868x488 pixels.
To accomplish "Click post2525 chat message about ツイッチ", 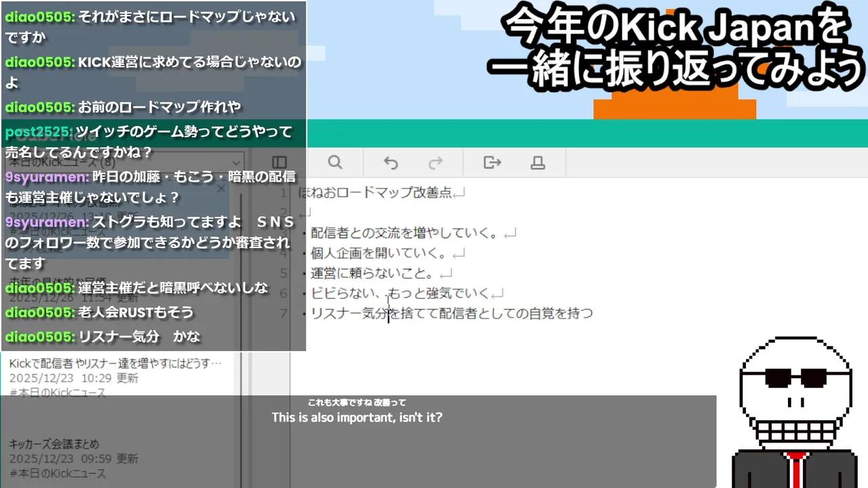I will [149, 142].
